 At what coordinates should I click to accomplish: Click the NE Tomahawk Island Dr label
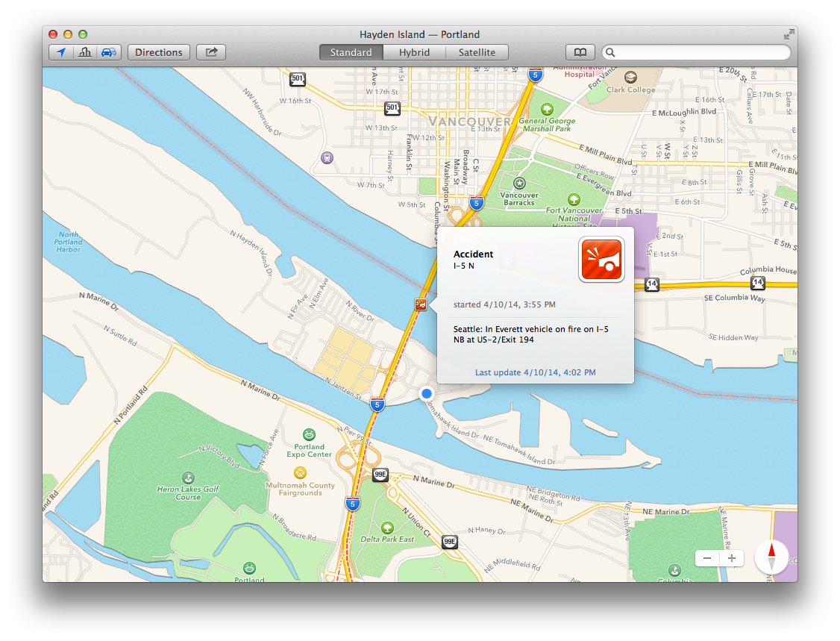coord(518,450)
